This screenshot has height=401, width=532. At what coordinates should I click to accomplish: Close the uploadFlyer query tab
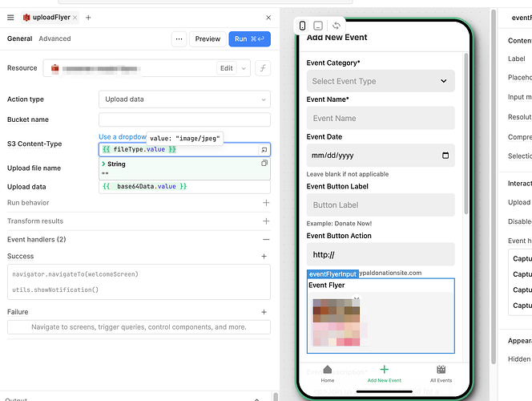point(75,18)
